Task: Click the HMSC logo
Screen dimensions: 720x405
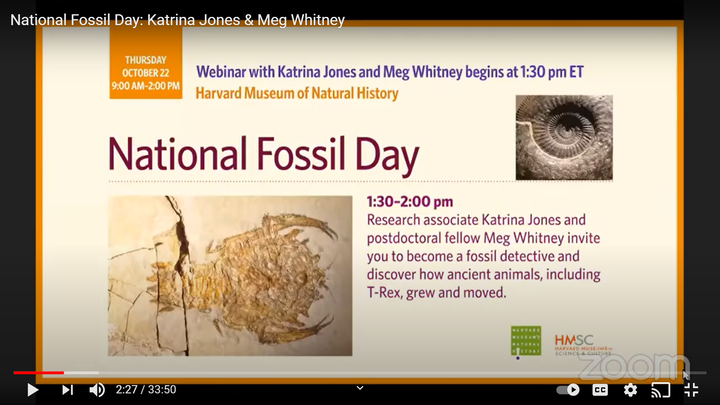Action: [x=583, y=344]
